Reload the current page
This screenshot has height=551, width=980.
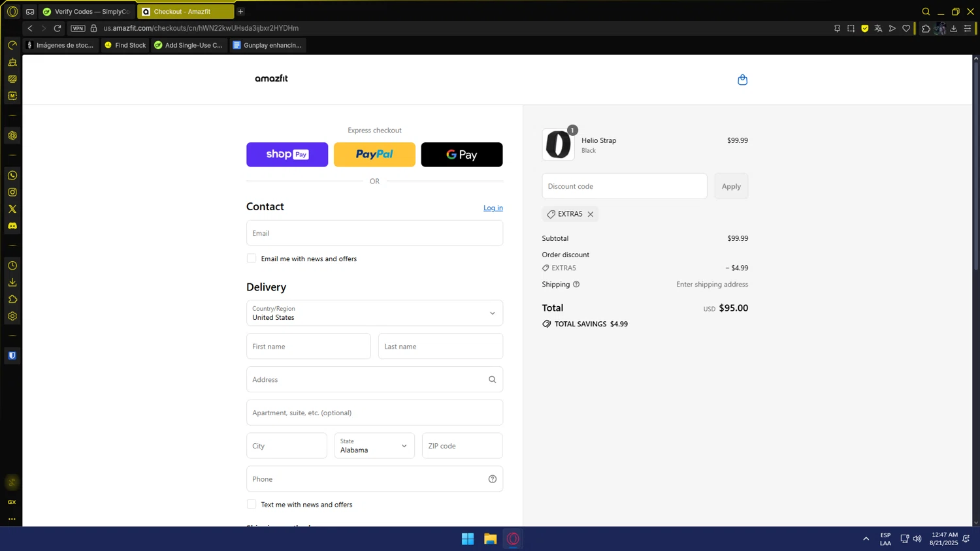coord(57,28)
